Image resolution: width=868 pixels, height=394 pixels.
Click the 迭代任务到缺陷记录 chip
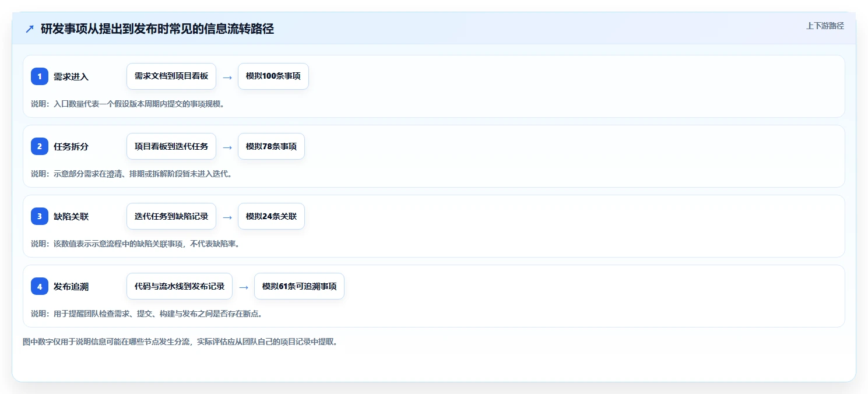click(x=171, y=216)
